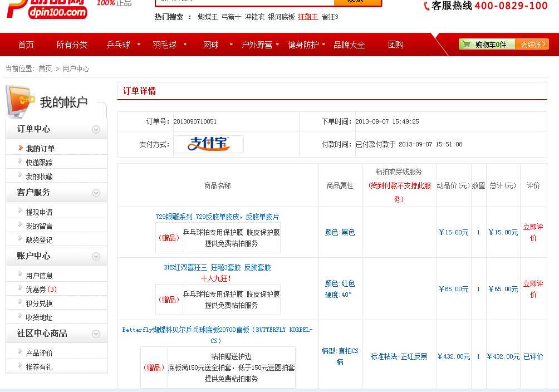Click the search input field
559x392 pixels.
click(x=244, y=2)
